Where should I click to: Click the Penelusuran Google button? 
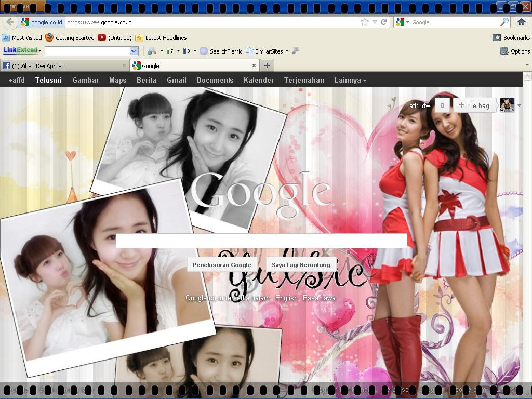click(222, 264)
